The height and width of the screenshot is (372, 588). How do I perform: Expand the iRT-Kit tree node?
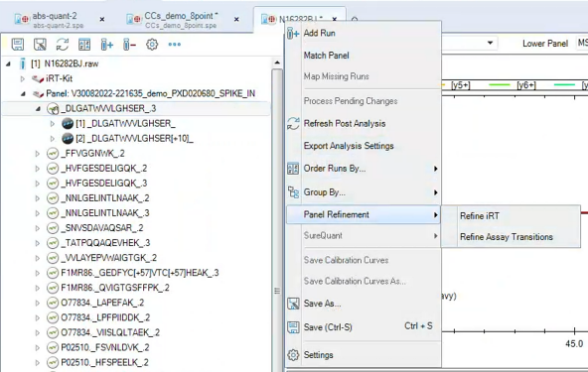(x=23, y=78)
